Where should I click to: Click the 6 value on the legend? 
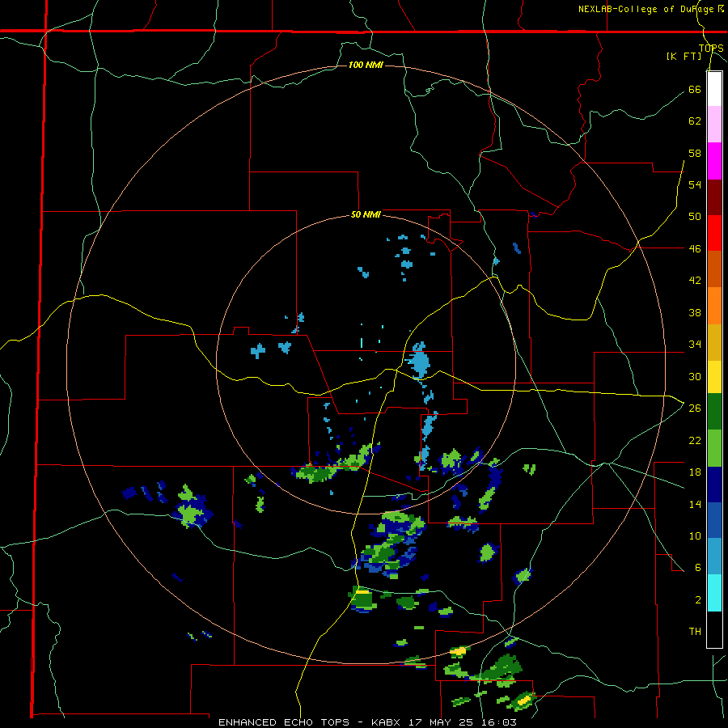pos(697,567)
